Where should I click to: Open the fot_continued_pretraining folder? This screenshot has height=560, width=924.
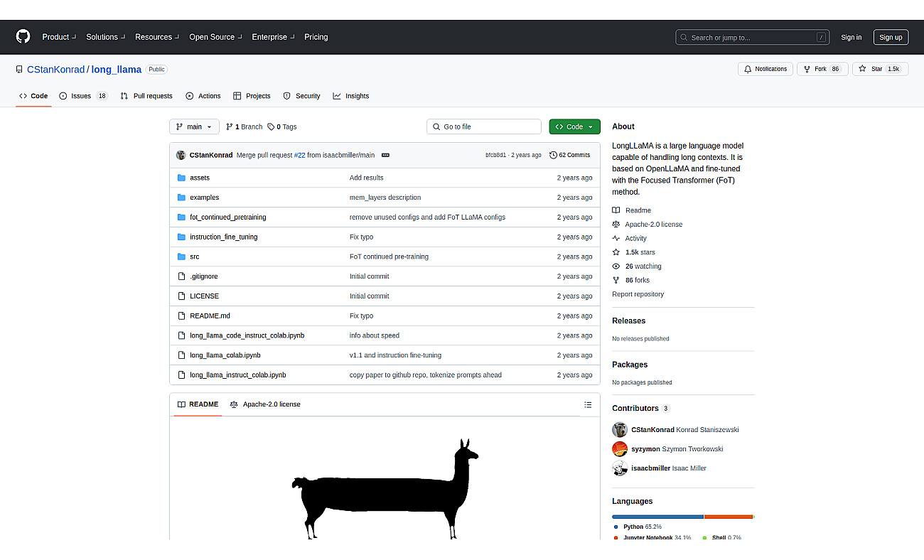coord(227,217)
